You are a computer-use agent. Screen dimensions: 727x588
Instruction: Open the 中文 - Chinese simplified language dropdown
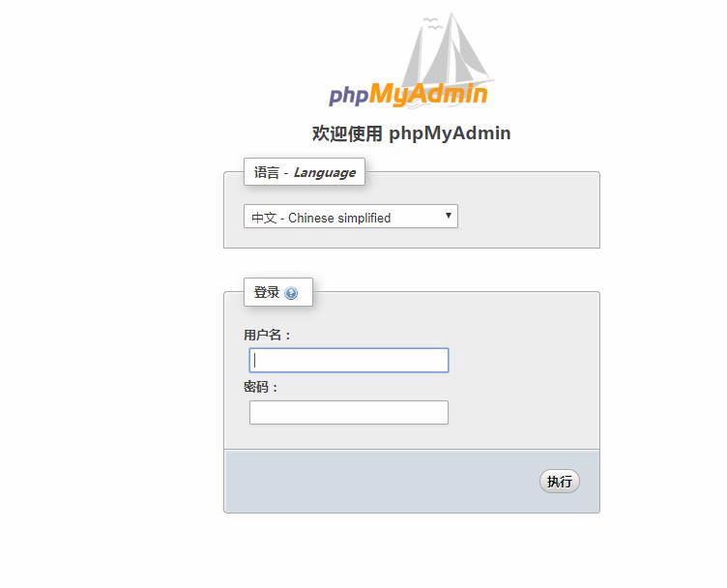point(351,217)
